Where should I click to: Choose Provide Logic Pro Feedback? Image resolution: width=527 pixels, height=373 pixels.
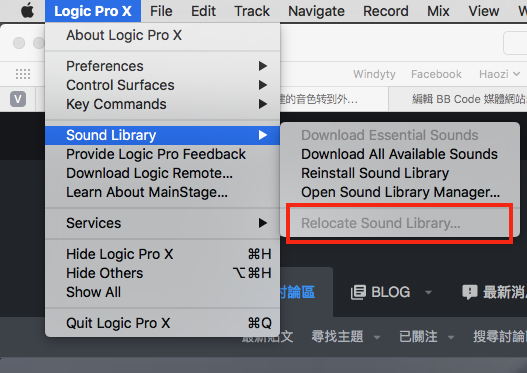click(x=162, y=154)
